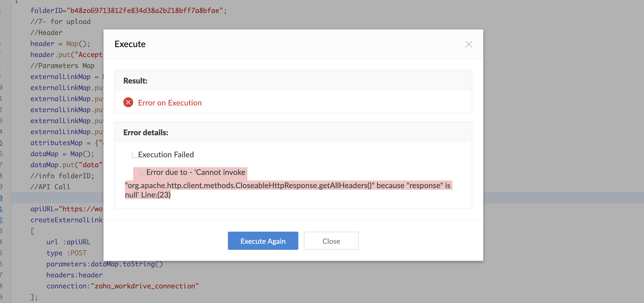Click the 'type :POST' parameter line
Viewport: 644px width, 303px height.
[x=66, y=253]
